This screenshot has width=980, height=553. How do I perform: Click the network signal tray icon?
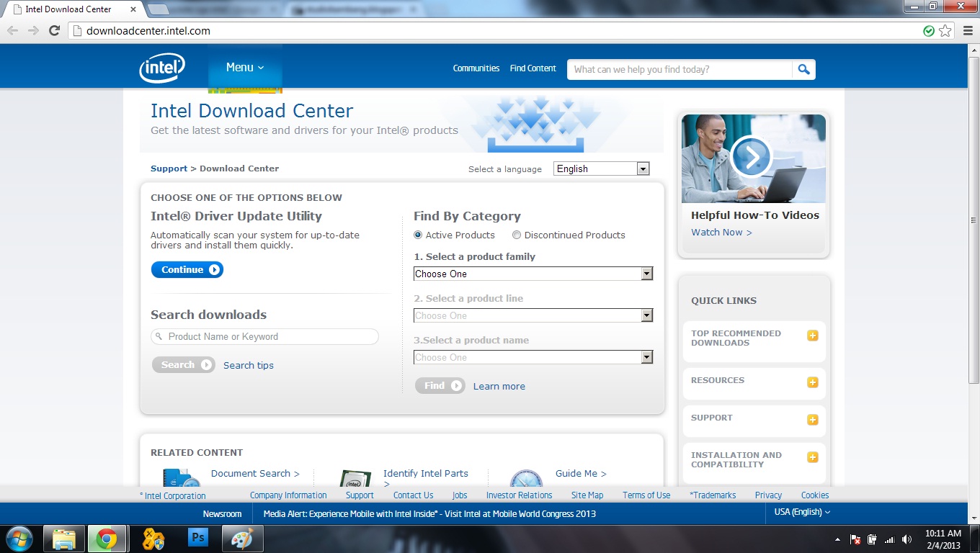890,539
